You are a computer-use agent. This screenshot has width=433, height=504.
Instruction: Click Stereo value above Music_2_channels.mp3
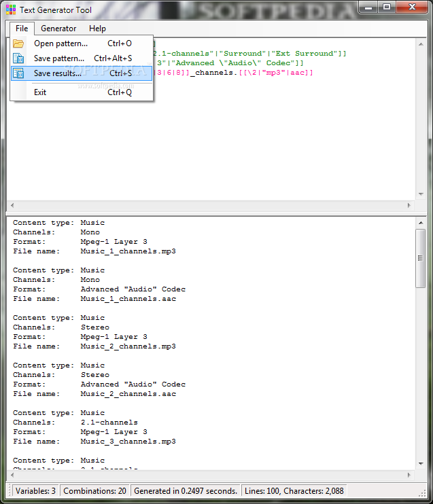tap(95, 327)
